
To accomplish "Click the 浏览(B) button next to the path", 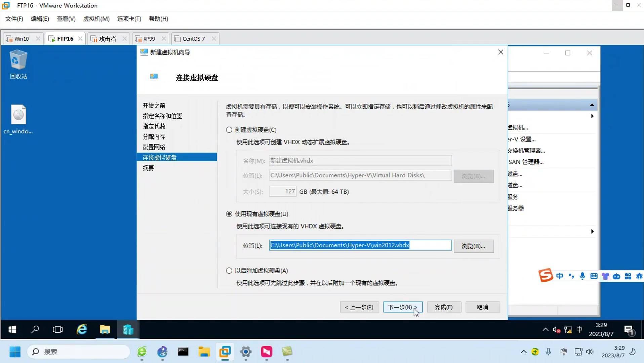I will (x=474, y=246).
